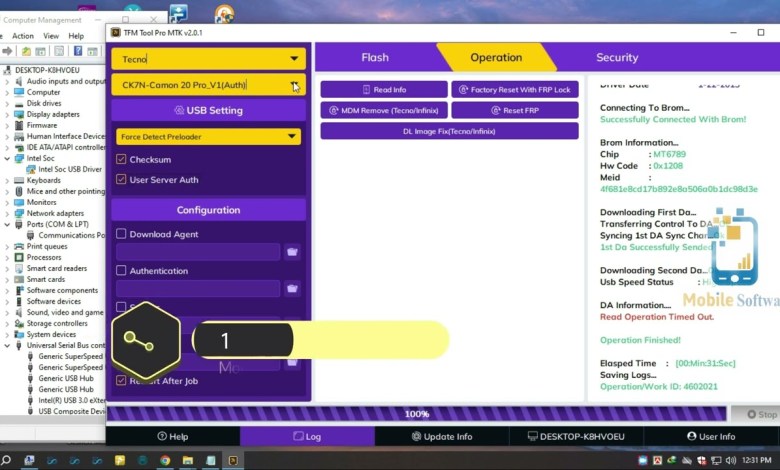Switch to the Flash tab
The image size is (780, 470).
pos(375,58)
